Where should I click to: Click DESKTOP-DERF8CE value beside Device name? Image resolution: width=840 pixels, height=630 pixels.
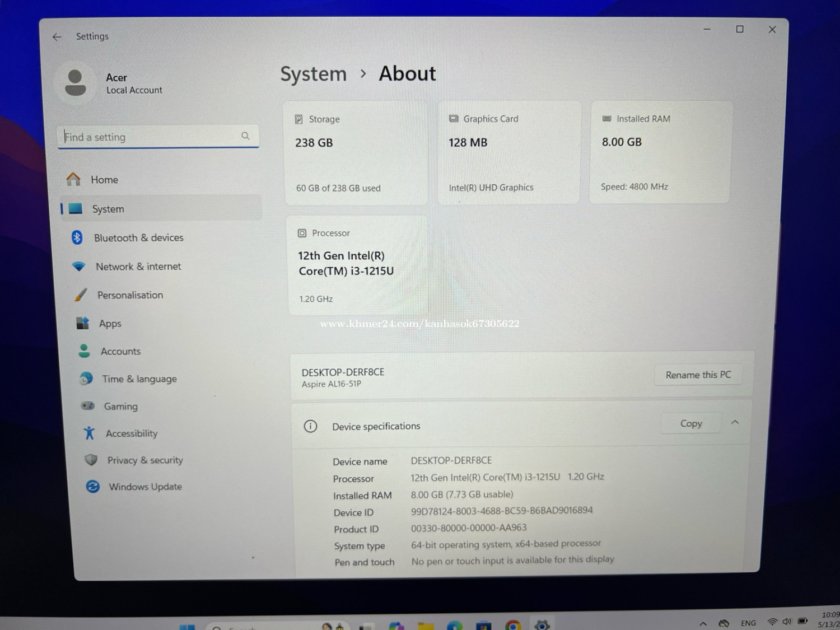click(451, 460)
